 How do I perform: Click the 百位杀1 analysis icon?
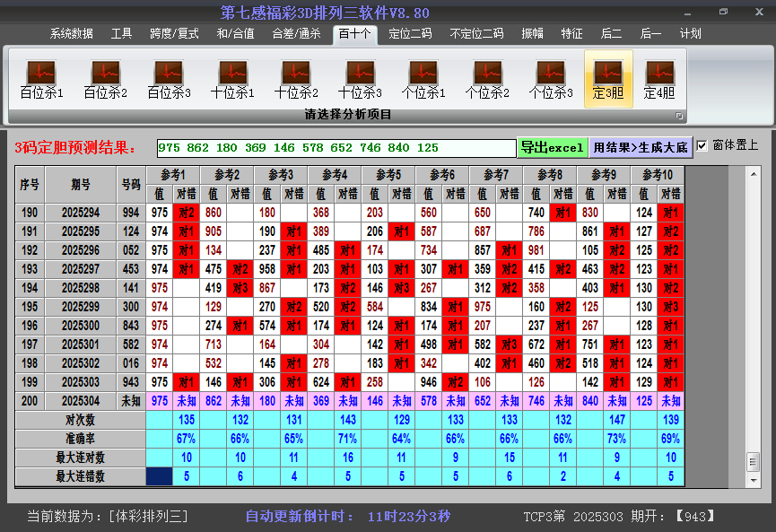pos(41,79)
